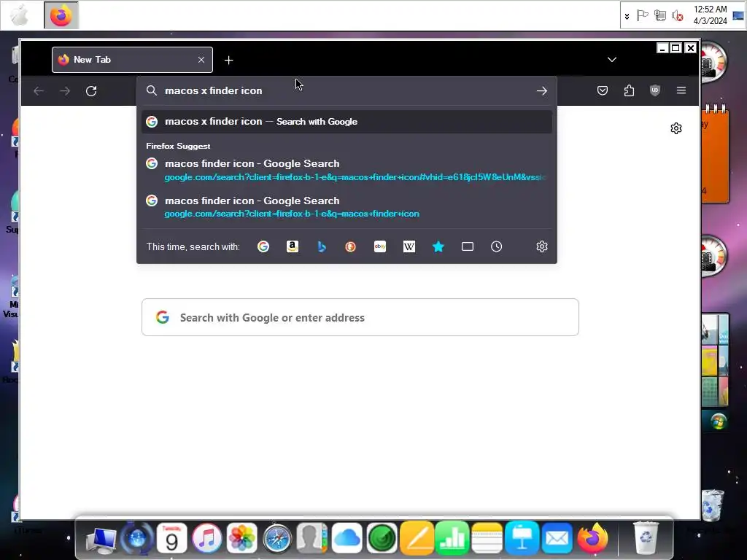Click Show desktop button in tray
The width and height of the screenshot is (747, 560).
(x=738, y=16)
